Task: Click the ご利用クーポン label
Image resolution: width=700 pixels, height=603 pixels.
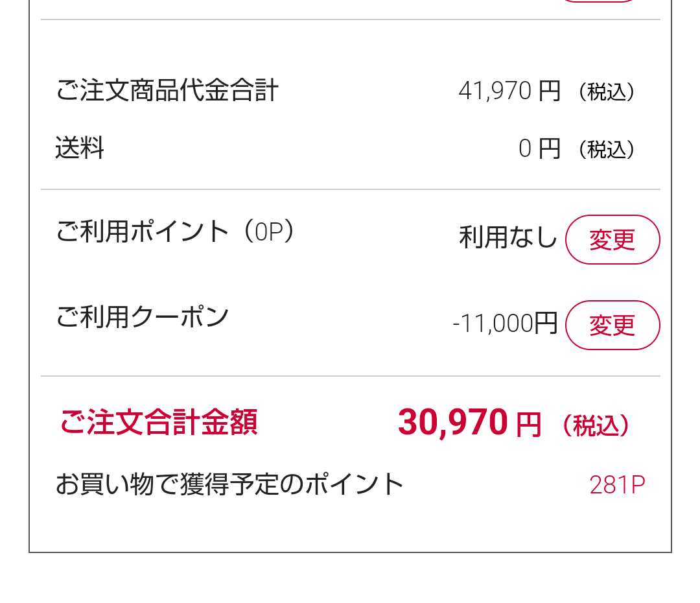Action: tap(143, 317)
